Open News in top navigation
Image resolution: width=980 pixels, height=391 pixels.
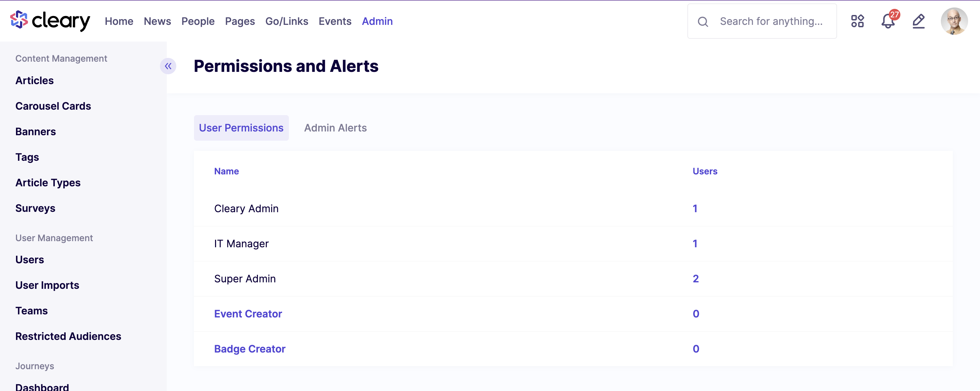click(x=158, y=21)
